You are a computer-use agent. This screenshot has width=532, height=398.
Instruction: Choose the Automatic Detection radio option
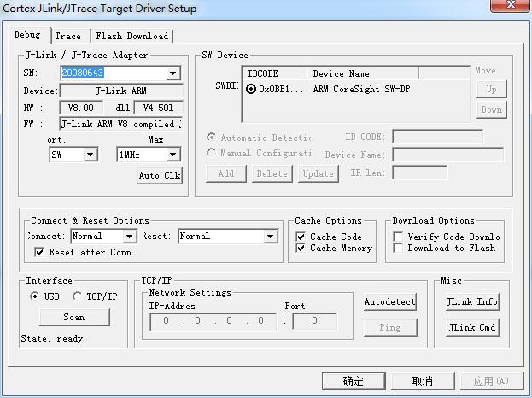click(212, 138)
